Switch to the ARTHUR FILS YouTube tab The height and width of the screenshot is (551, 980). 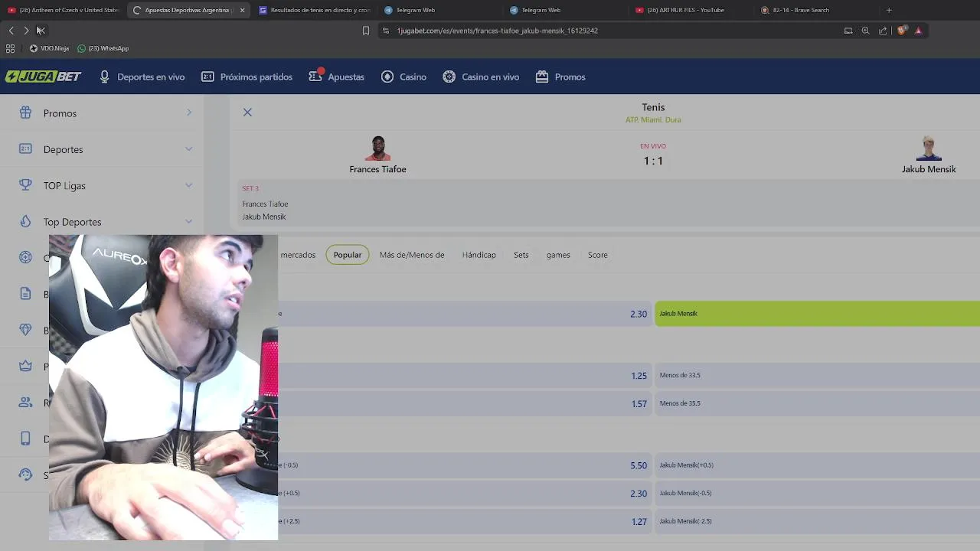pyautogui.click(x=691, y=10)
